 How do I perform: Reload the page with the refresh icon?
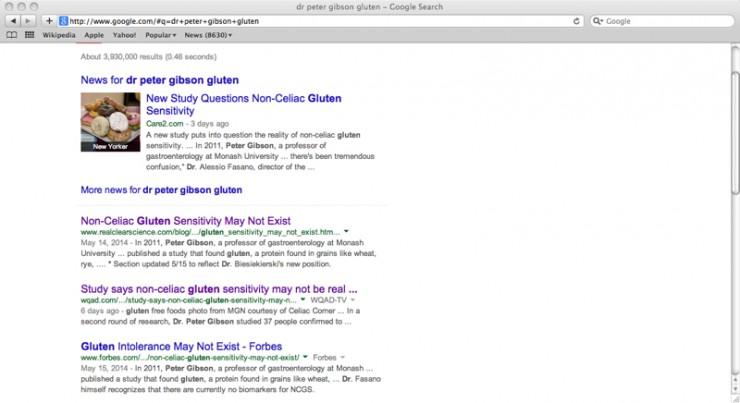(576, 21)
